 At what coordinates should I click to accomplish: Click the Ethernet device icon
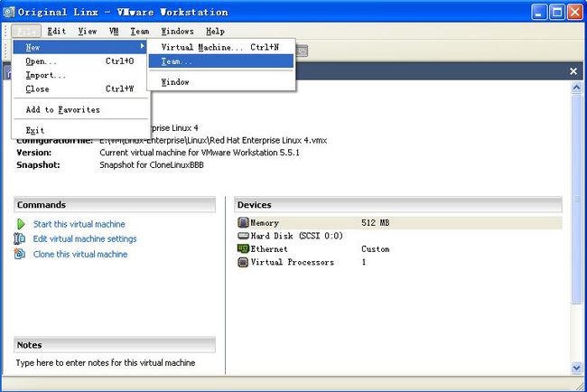[x=243, y=248]
